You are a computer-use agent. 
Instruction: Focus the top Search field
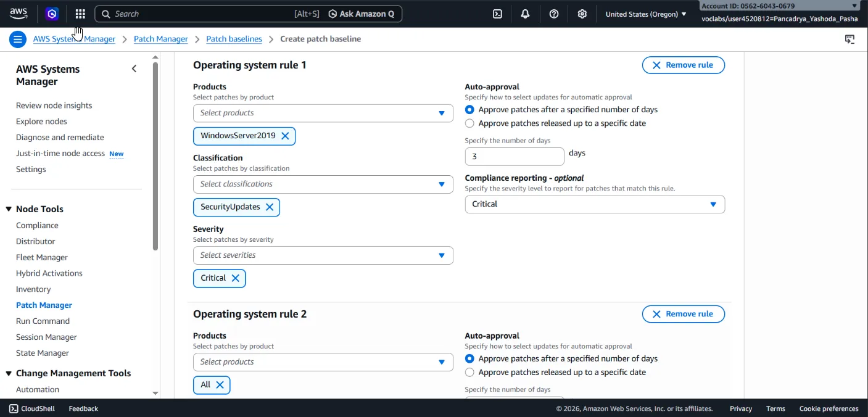click(x=204, y=14)
